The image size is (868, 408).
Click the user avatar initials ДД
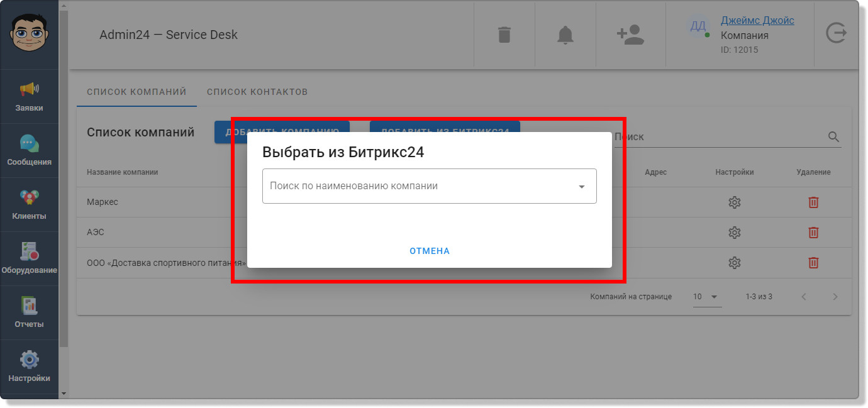[x=698, y=26]
